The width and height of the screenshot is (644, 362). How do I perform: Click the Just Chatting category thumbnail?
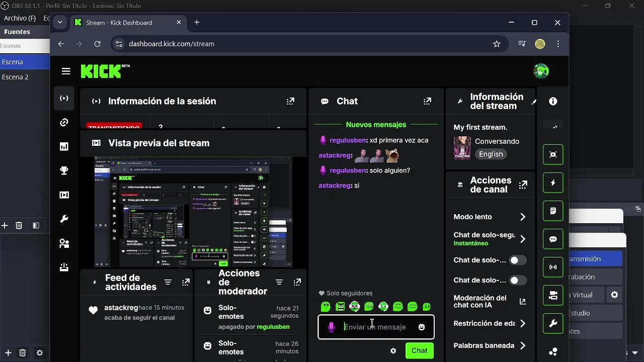click(462, 148)
